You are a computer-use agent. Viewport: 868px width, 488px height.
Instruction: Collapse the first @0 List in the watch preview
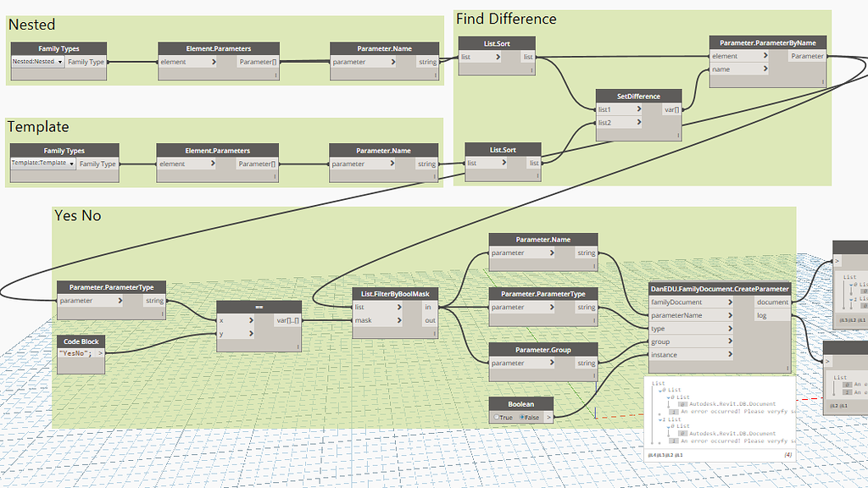coord(660,390)
